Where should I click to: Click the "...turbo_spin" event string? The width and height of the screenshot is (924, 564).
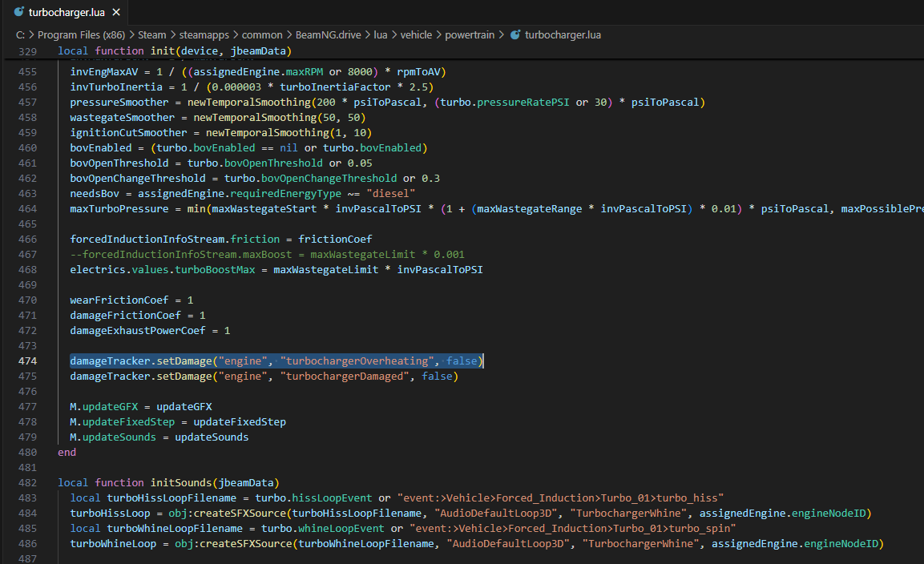click(x=573, y=528)
